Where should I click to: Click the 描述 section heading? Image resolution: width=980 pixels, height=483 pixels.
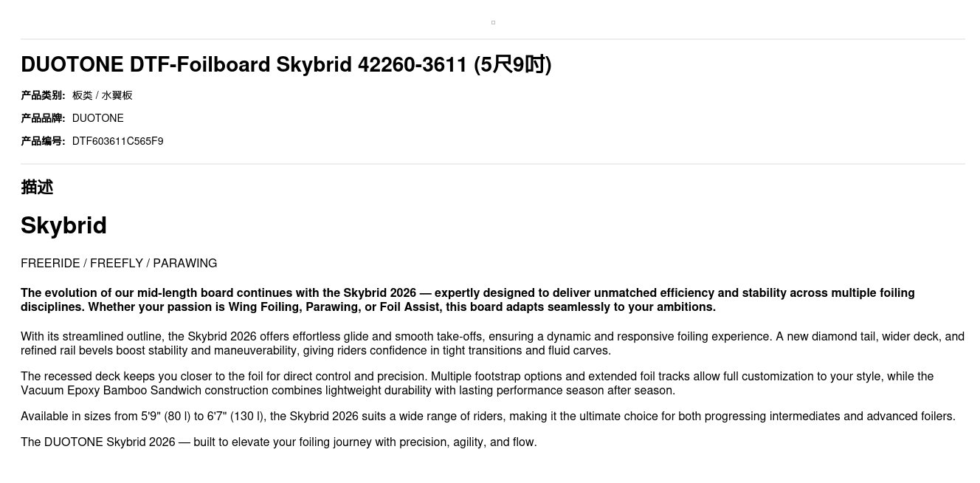pyautogui.click(x=37, y=188)
